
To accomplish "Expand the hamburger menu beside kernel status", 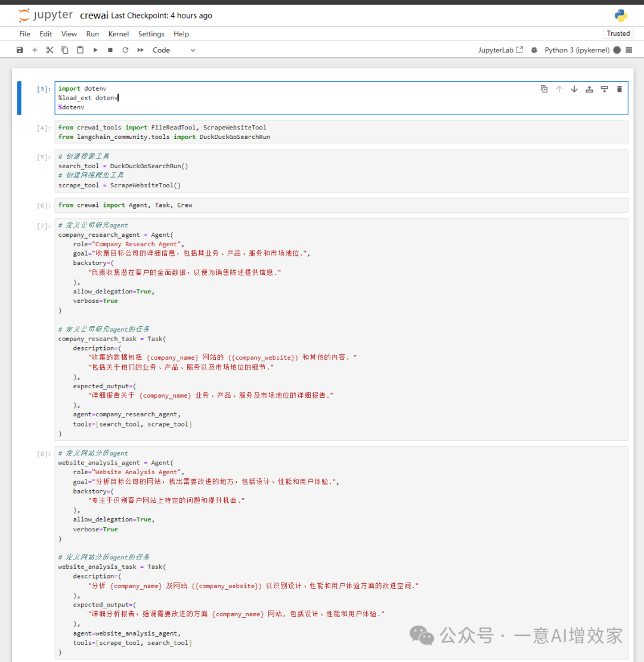I will [x=628, y=50].
